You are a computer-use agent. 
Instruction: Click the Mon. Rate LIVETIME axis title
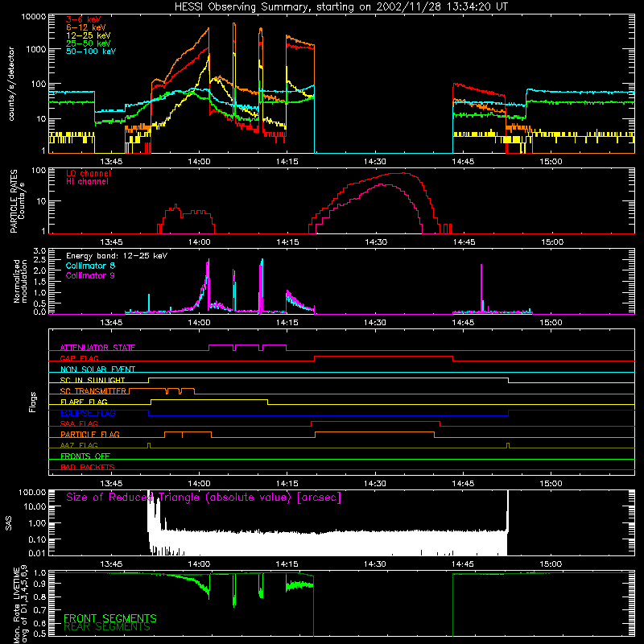(x=19, y=603)
